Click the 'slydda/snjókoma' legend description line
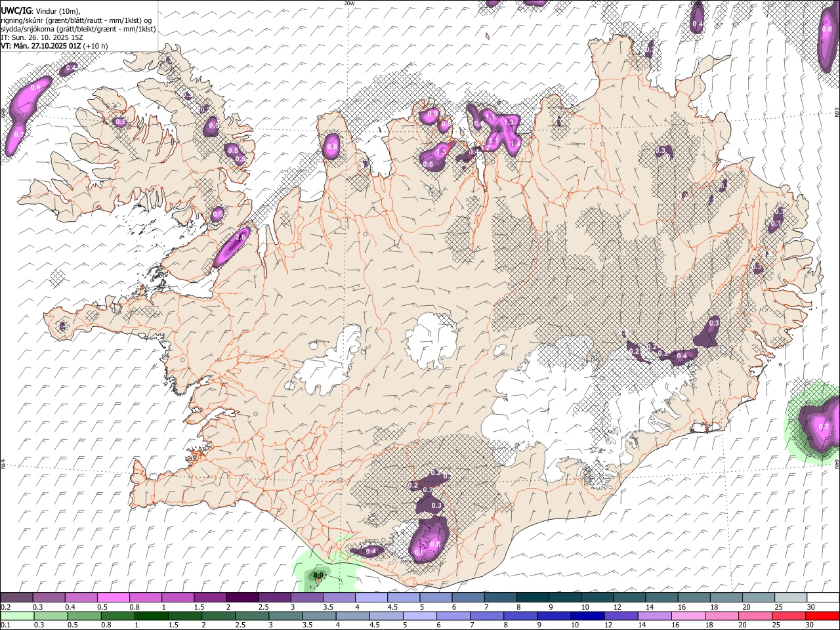Viewport: 840px width, 630px height. pos(78,29)
